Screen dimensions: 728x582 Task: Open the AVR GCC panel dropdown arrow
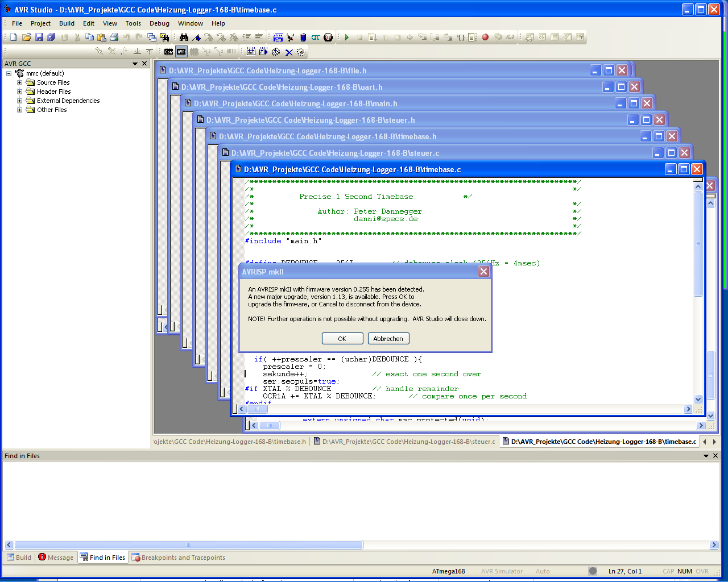point(135,64)
